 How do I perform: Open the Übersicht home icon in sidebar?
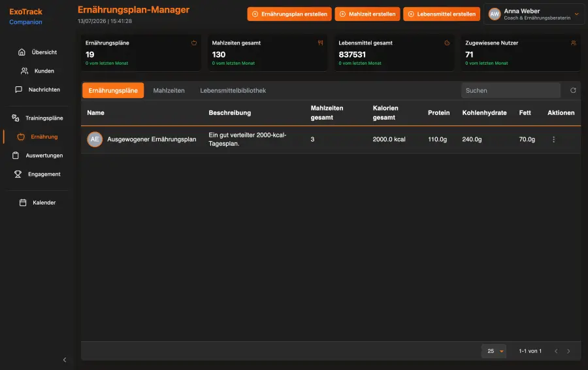(22, 52)
